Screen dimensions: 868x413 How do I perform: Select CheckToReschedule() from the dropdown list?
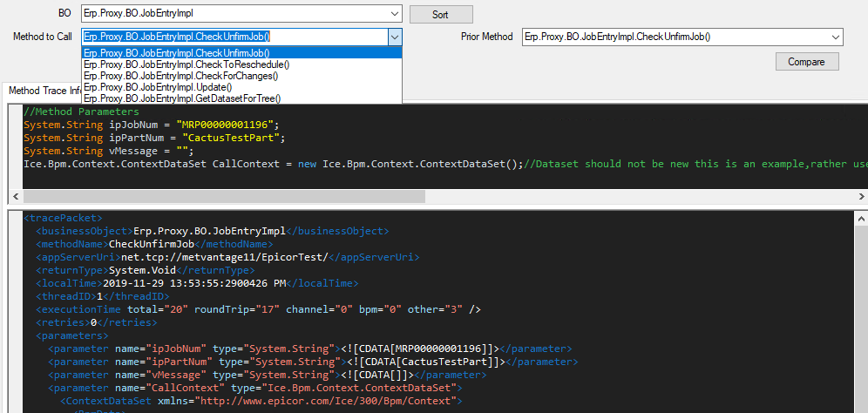(x=242, y=64)
